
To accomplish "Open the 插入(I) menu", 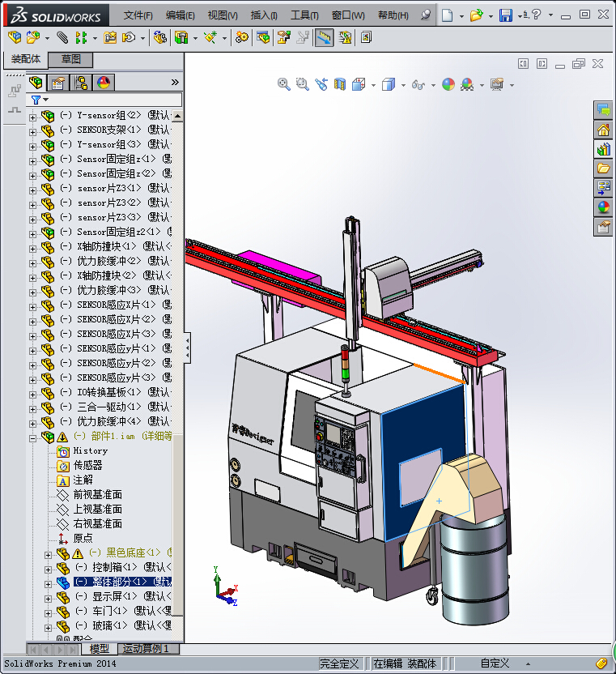I will (264, 15).
